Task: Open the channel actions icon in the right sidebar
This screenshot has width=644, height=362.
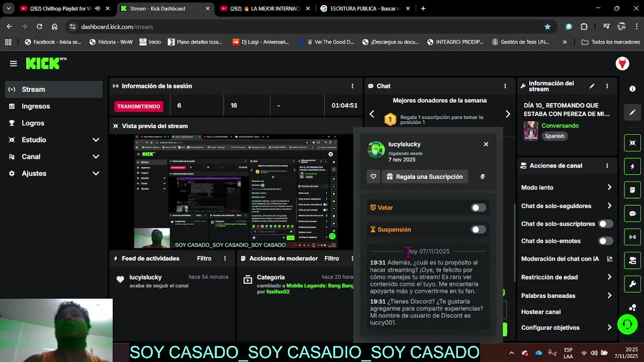Action: [x=632, y=260]
